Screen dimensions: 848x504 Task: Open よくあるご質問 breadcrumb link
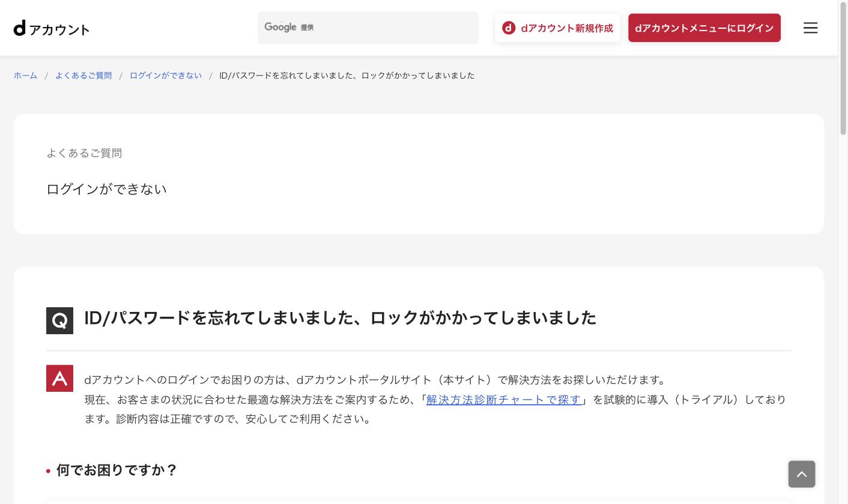pyautogui.click(x=83, y=76)
